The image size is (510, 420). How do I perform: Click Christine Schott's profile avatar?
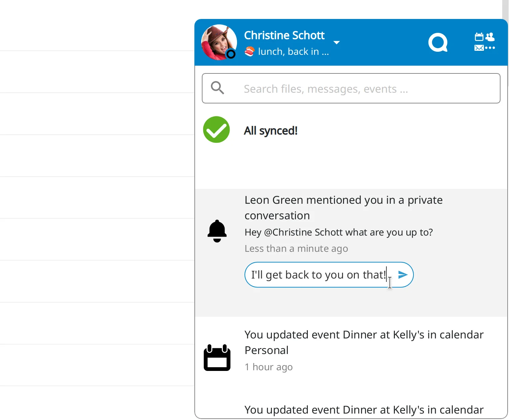pos(219,42)
